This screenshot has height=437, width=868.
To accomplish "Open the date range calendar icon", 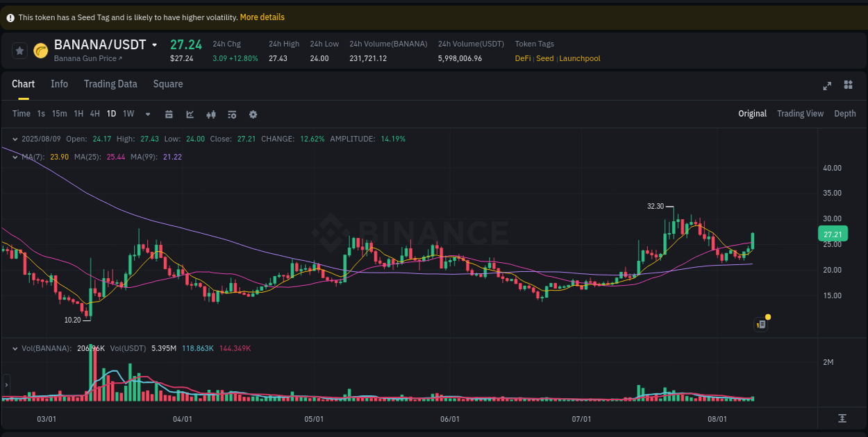I will coord(169,114).
